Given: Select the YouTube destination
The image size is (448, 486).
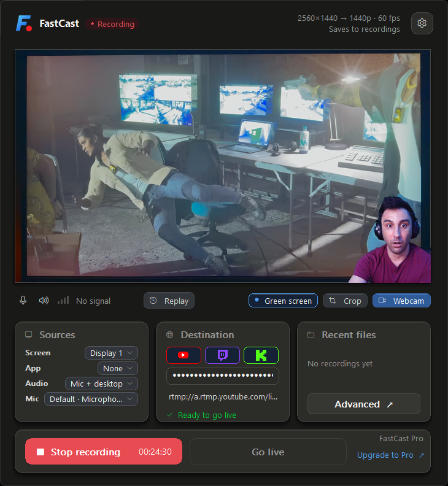Looking at the screenshot, I should [183, 355].
